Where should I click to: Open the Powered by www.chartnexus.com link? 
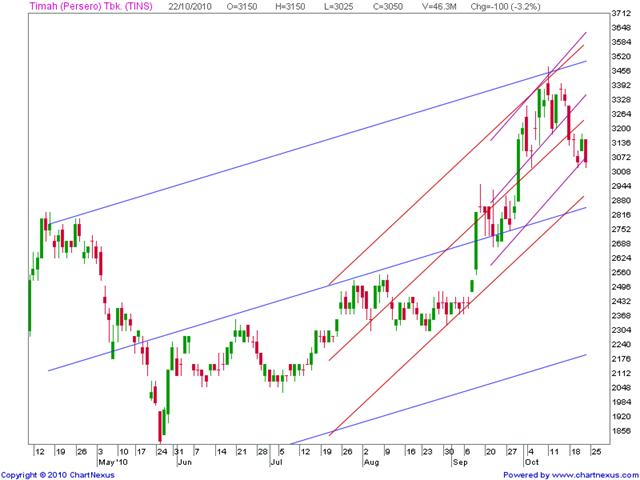pyautogui.click(x=571, y=476)
